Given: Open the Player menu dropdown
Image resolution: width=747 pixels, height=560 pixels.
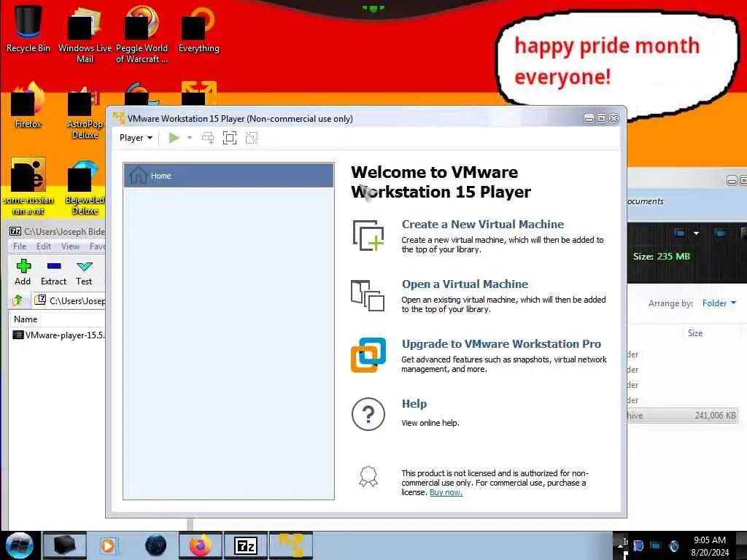Looking at the screenshot, I should point(136,138).
